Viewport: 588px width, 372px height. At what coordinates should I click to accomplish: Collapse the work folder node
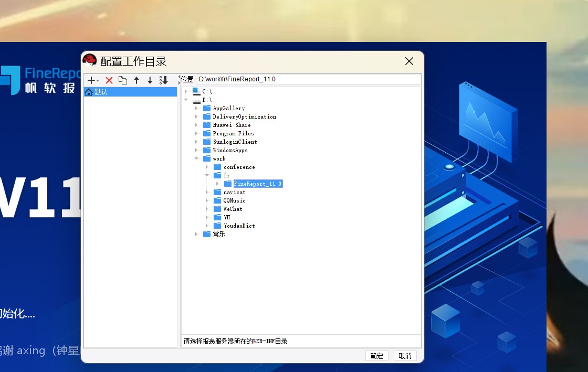coord(196,158)
